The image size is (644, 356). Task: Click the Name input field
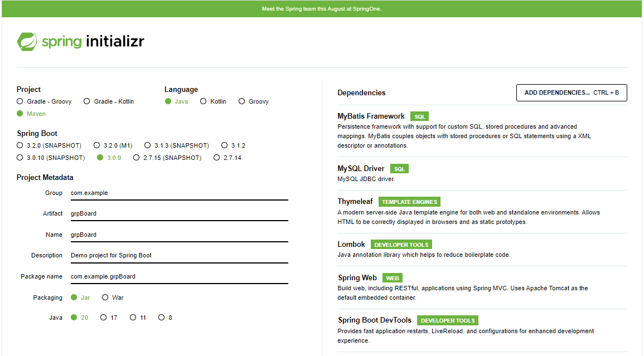point(179,235)
